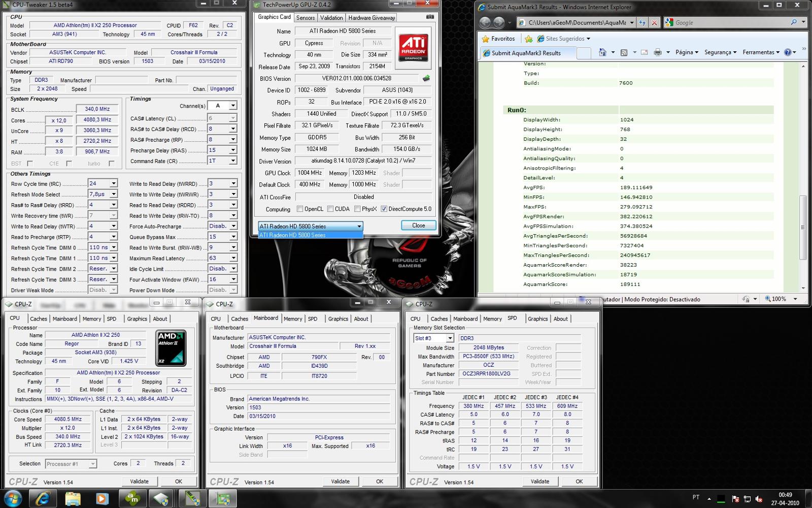This screenshot has width=812, height=508.
Task: Toggle the PhysX checkbox in GPU-Z
Action: coord(357,209)
